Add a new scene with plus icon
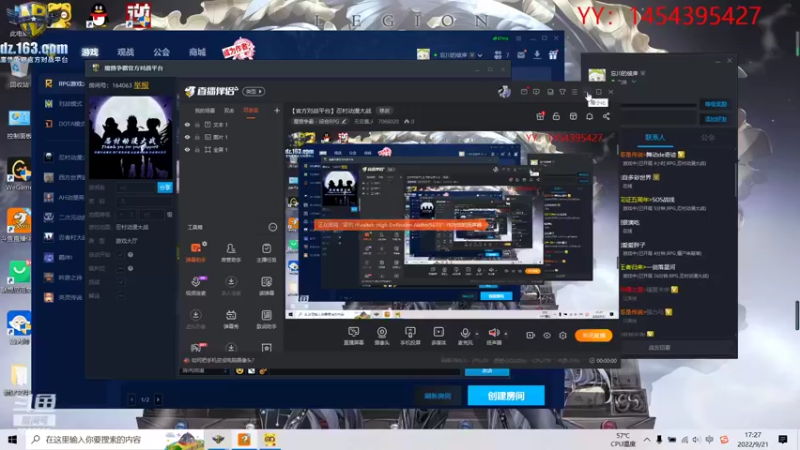This screenshot has height=450, width=800. tap(277, 110)
